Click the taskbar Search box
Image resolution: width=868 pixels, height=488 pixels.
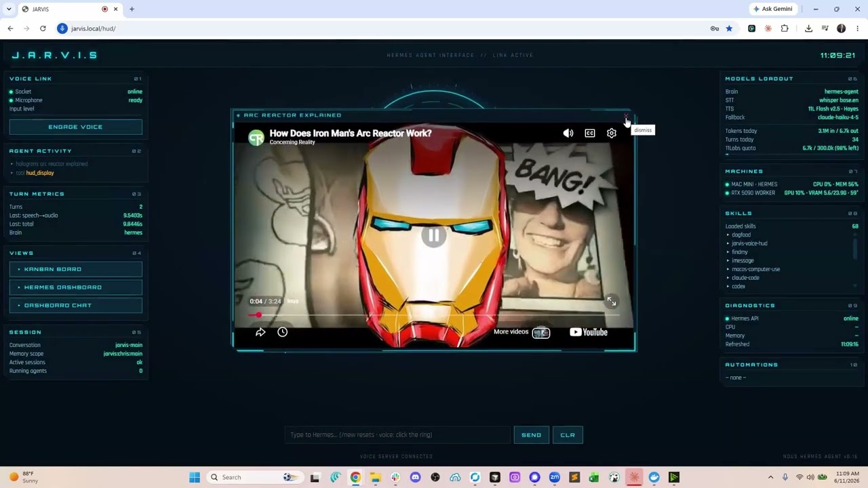(254, 477)
